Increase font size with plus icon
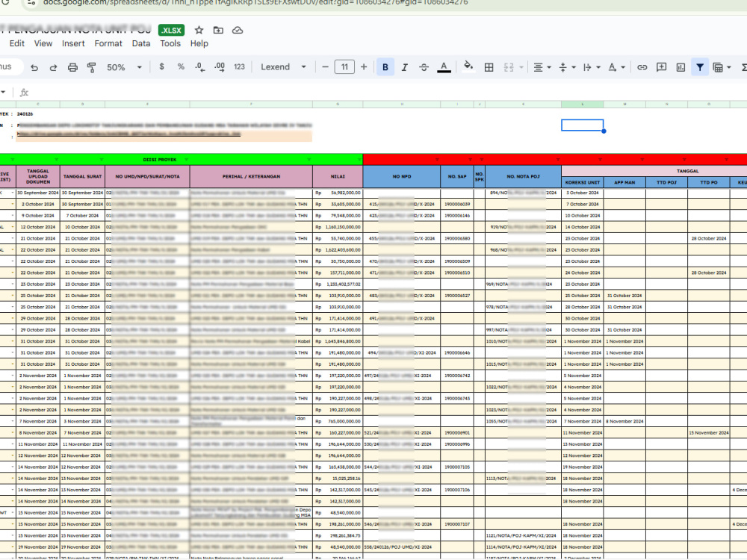 click(x=364, y=67)
